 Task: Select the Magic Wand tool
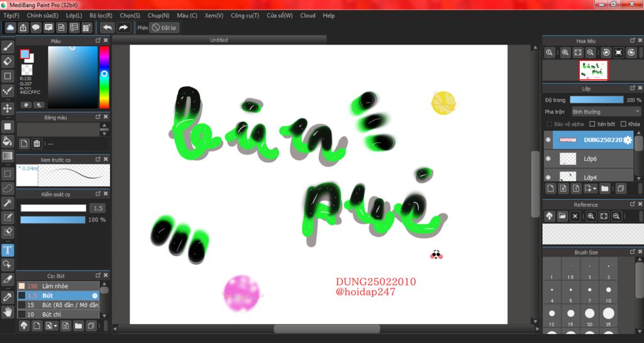(8, 203)
